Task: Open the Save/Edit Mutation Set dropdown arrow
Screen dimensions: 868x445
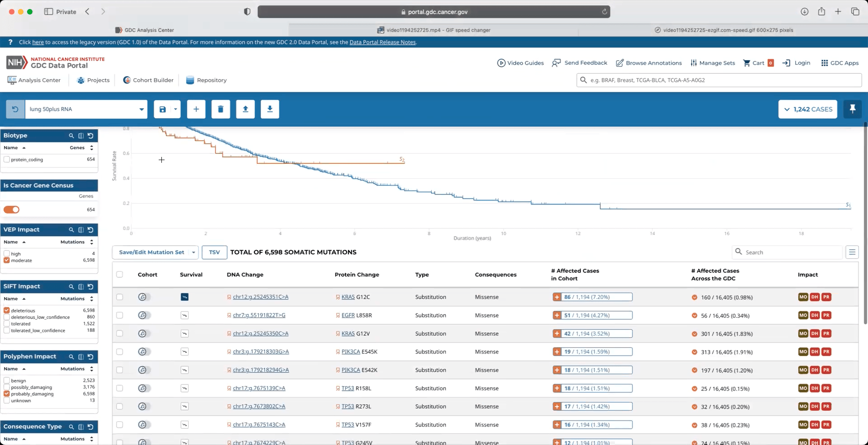Action: click(x=193, y=252)
